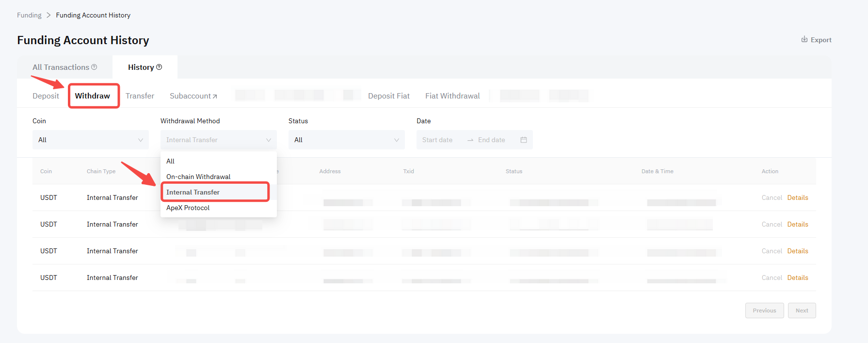Click help icon next to History tab

(159, 67)
